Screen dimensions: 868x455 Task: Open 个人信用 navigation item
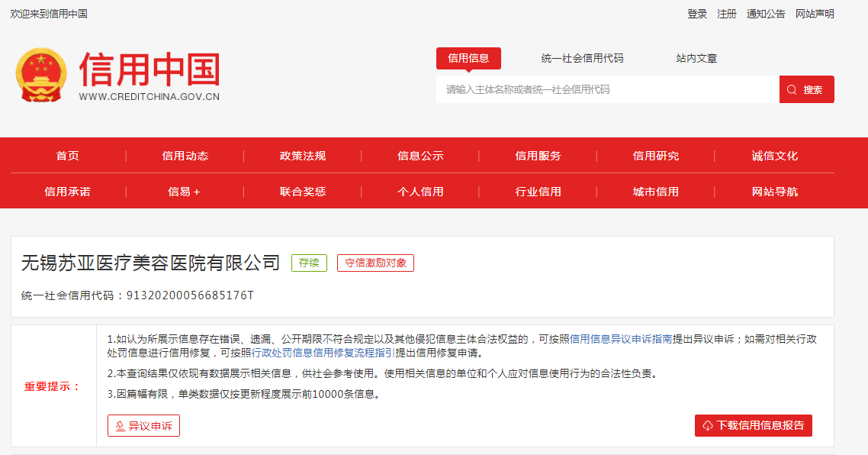click(x=420, y=192)
